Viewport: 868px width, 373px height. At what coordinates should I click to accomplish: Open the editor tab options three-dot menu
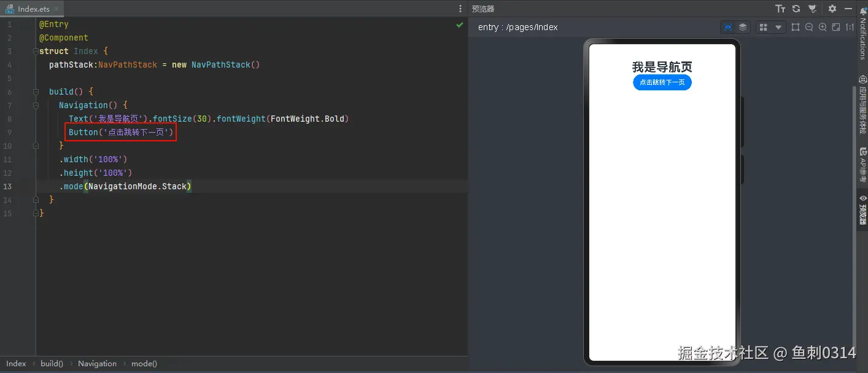(x=461, y=9)
